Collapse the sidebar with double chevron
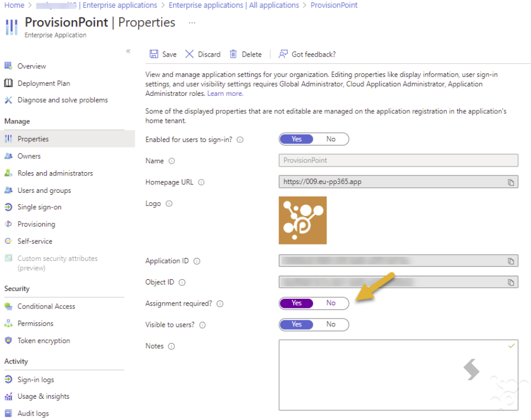This screenshot has height=420, width=531. click(129, 51)
